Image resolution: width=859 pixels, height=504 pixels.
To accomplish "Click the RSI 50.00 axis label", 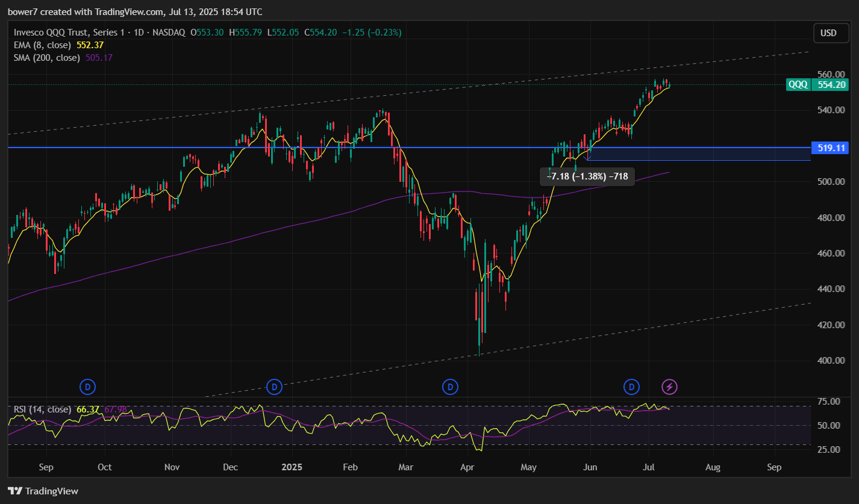I will point(829,426).
